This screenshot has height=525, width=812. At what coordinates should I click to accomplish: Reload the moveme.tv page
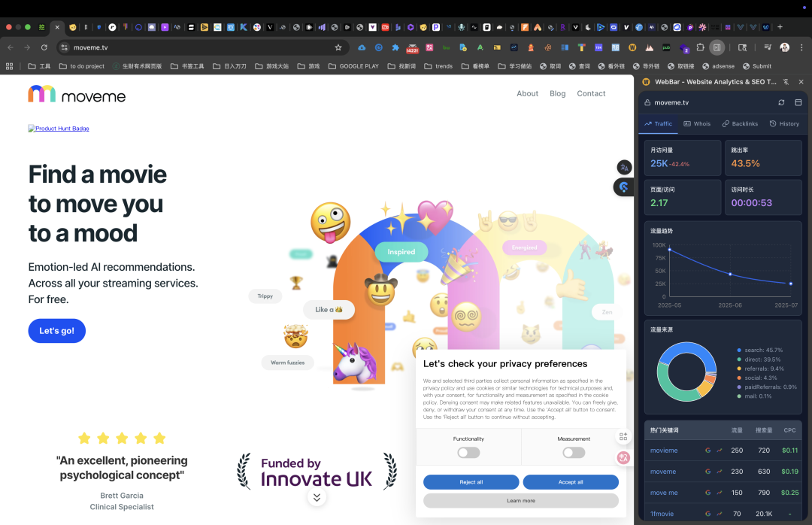click(x=44, y=47)
